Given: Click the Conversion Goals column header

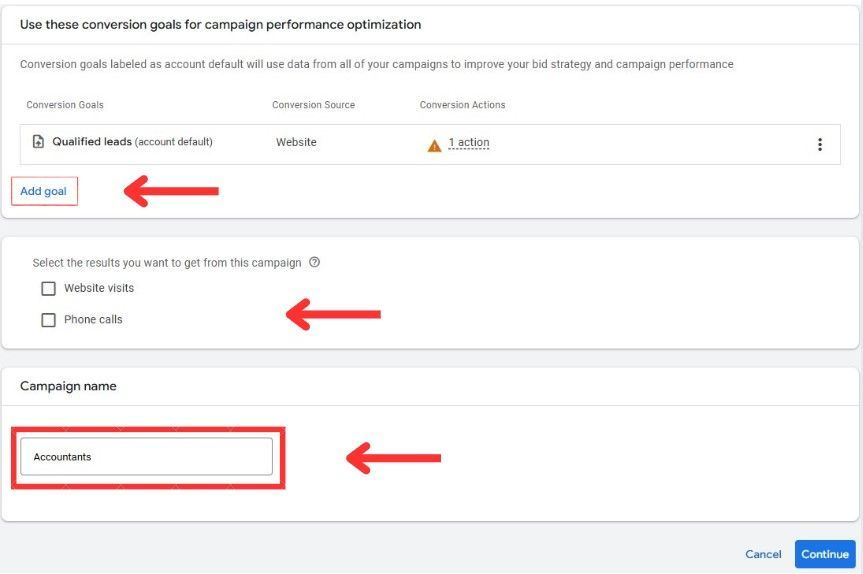Looking at the screenshot, I should point(65,105).
